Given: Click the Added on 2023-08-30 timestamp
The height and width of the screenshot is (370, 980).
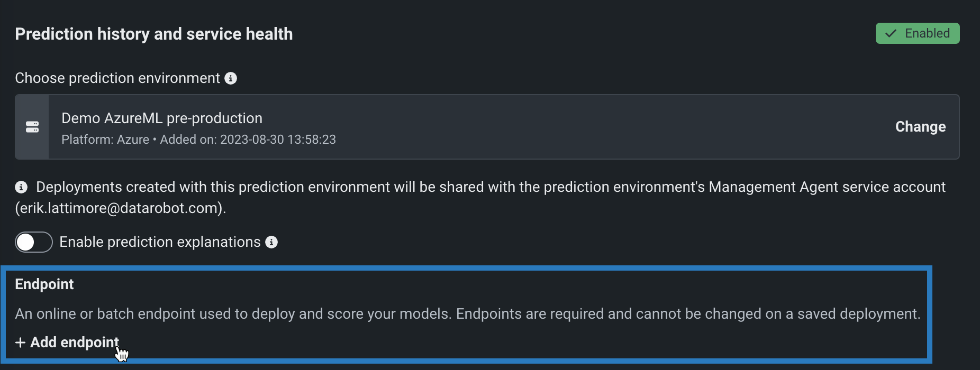Looking at the screenshot, I should (248, 140).
